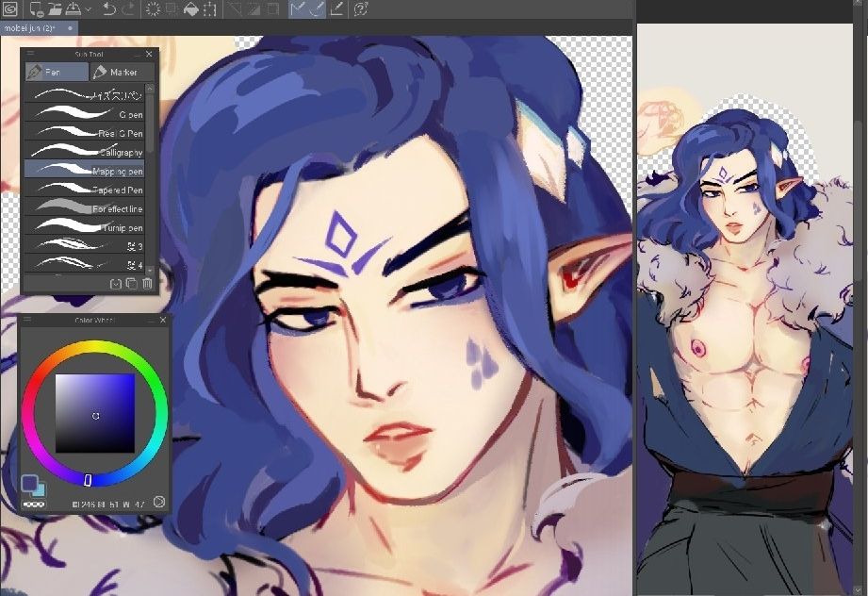
Task: Invert selected area icon
Action: [254, 8]
